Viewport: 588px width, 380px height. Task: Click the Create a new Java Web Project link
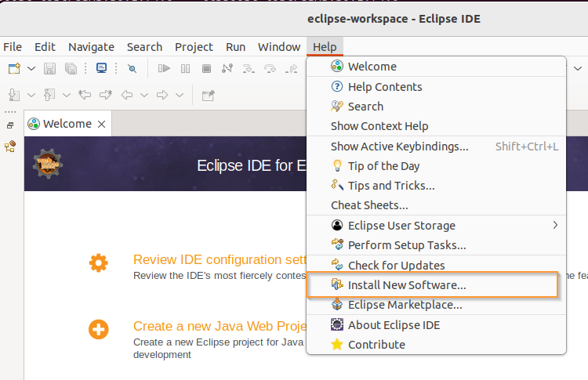pos(220,327)
